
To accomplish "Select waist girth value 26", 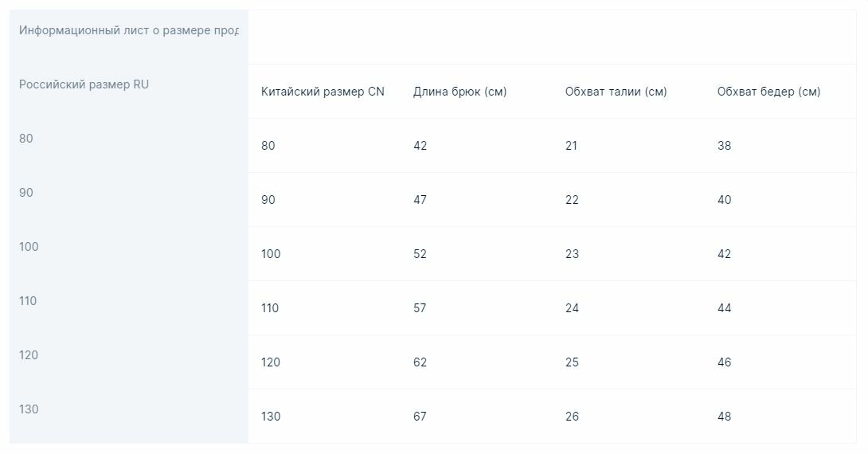I will 572,417.
